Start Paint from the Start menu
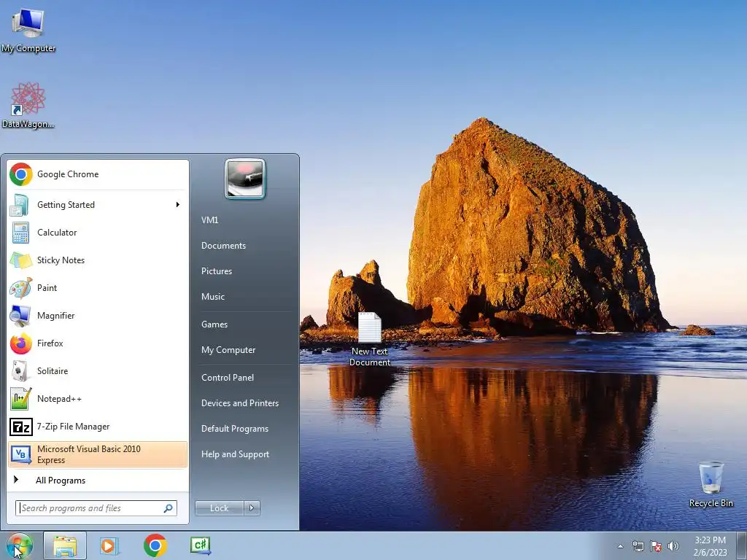747x560 pixels. 98,287
